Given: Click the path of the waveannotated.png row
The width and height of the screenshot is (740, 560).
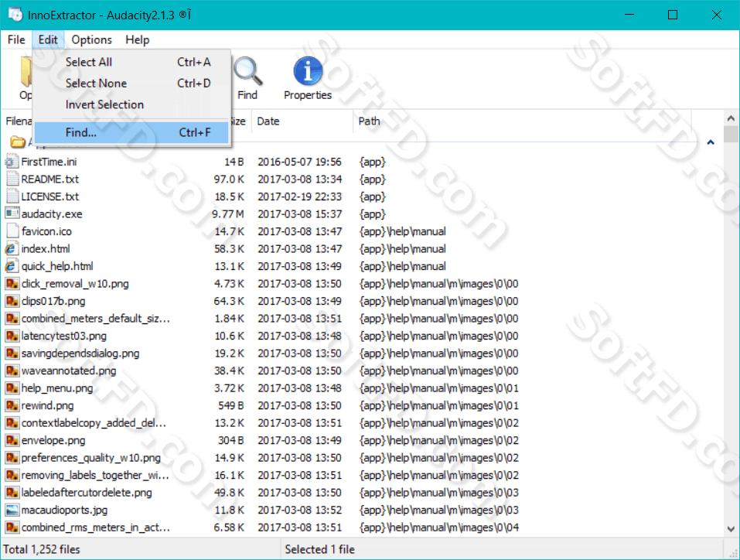Looking at the screenshot, I should click(439, 370).
